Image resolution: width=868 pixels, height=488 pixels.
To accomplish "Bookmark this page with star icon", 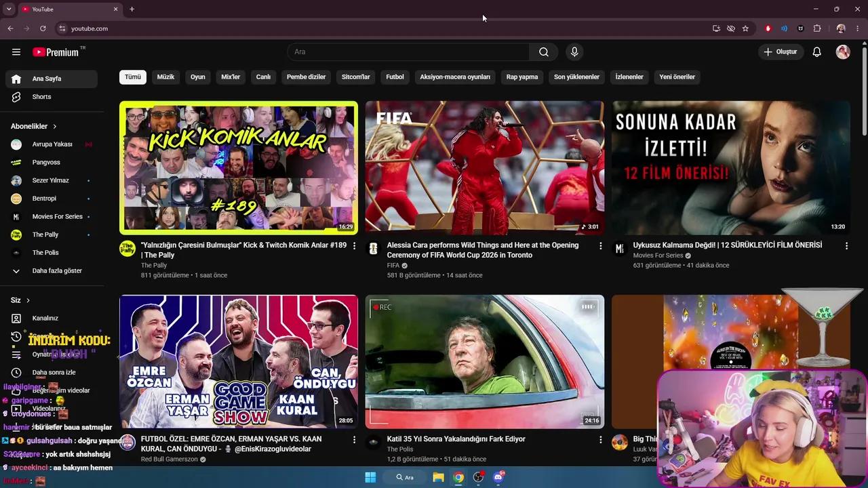I will pyautogui.click(x=745, y=28).
